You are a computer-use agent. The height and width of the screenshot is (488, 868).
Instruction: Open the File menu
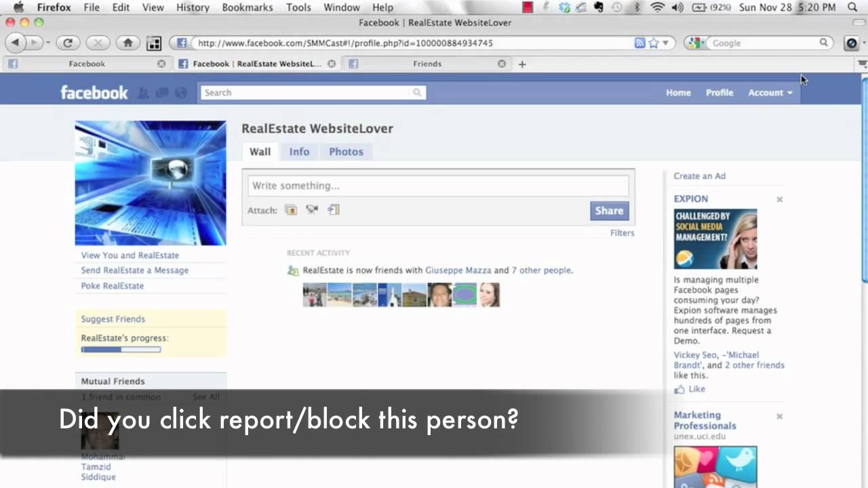pyautogui.click(x=91, y=7)
